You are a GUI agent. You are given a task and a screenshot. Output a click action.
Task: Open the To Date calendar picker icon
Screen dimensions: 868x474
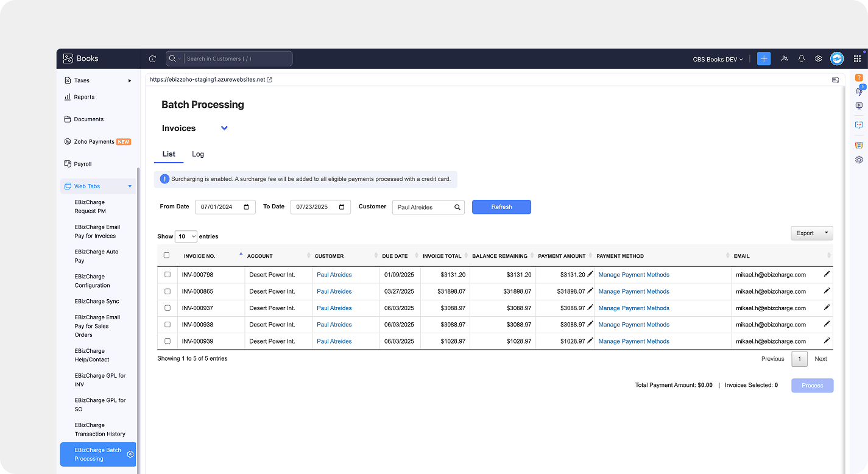click(x=341, y=207)
